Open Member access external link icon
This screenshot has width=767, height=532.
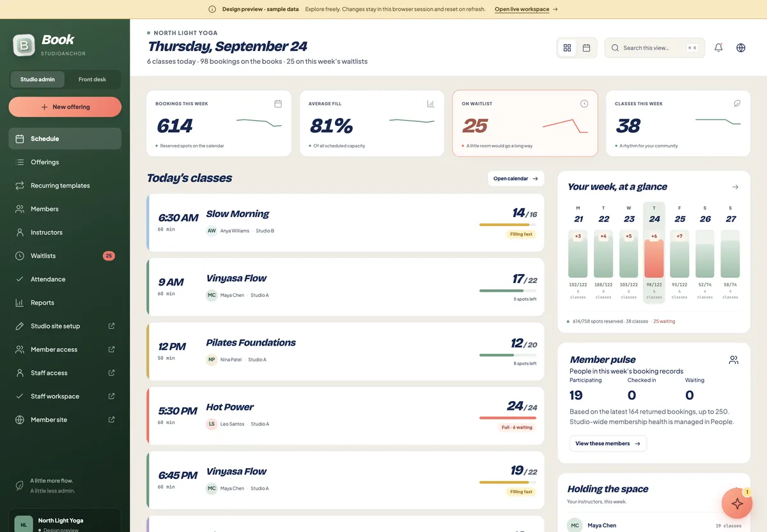tap(111, 349)
